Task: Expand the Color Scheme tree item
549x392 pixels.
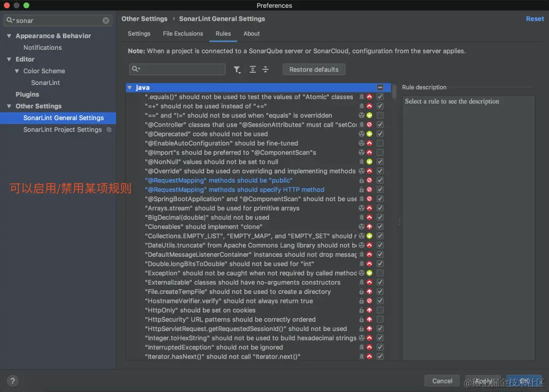Action: (18, 71)
